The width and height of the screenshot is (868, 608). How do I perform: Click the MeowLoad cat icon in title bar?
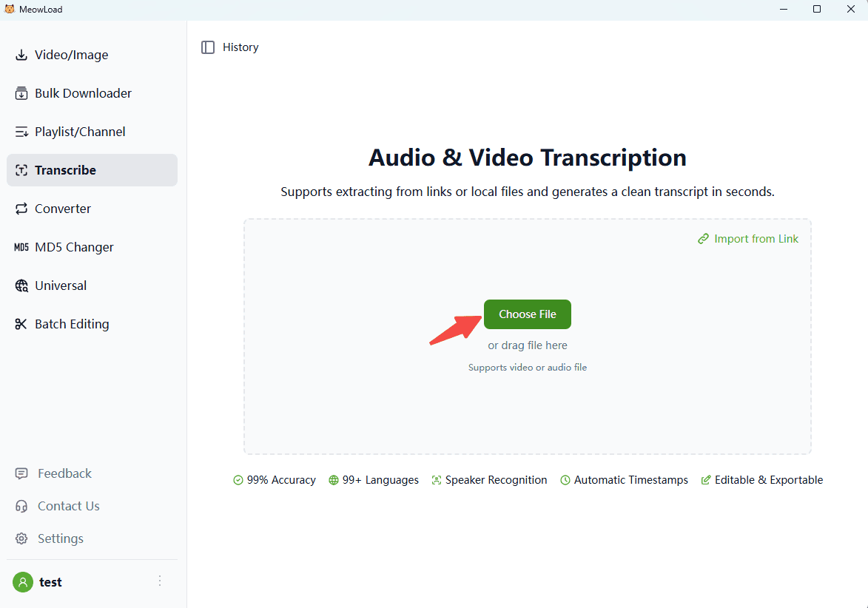[x=10, y=10]
